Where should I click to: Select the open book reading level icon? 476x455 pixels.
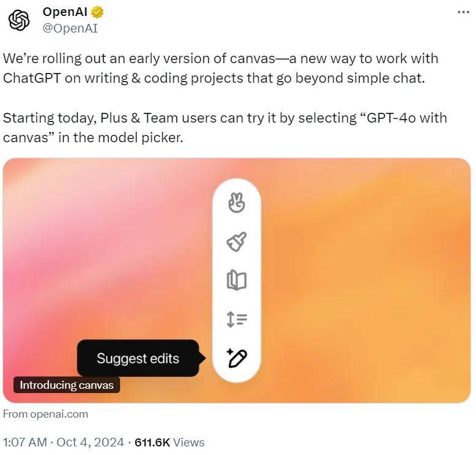coord(236,280)
